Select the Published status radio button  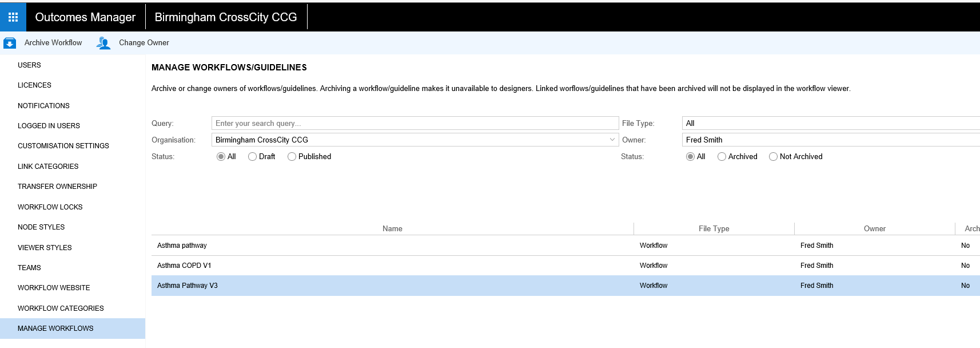(292, 157)
